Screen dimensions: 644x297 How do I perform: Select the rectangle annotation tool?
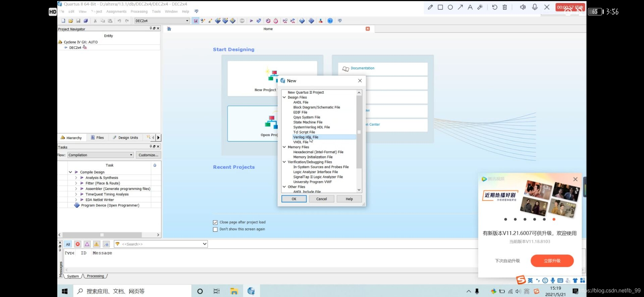440,7
